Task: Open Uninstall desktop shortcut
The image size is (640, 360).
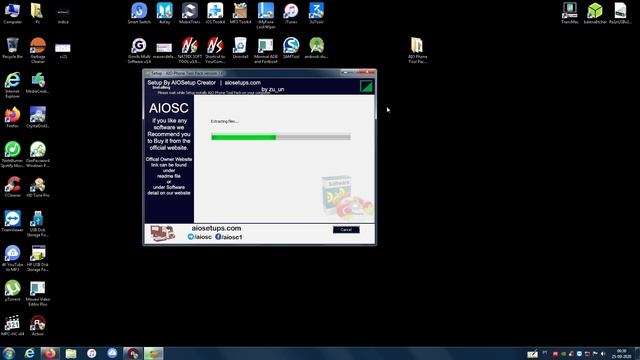Action: (240, 48)
